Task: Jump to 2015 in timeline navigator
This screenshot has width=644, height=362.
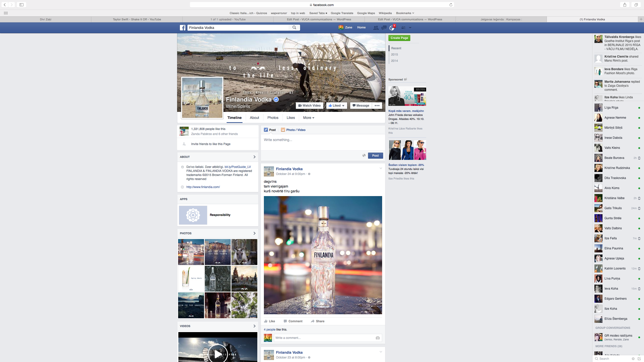Action: (394, 55)
